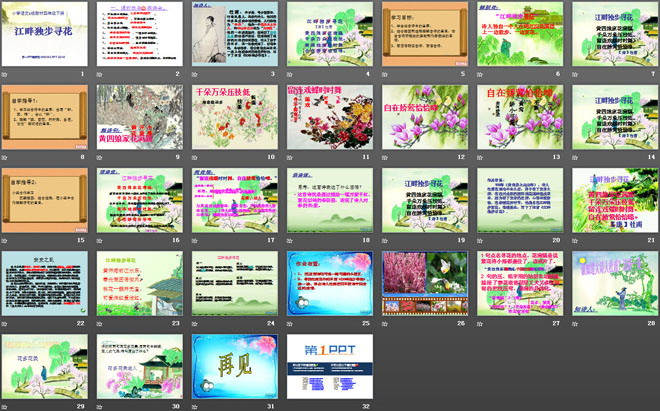Click animation star icon under slide 13
The image size is (660, 411).
(x=480, y=157)
